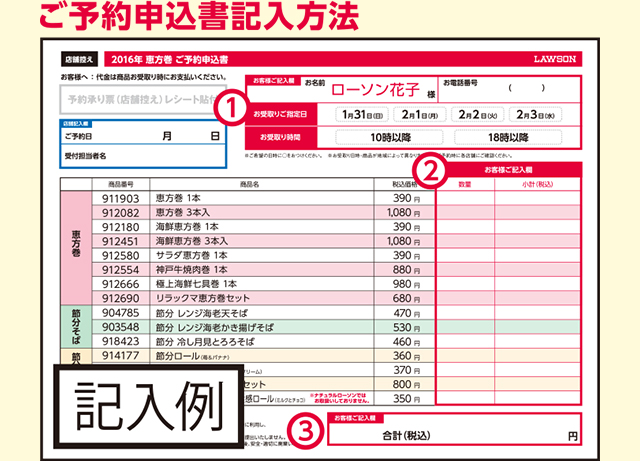Click the お電話番号 phone number field
Screen dimensions: 640x461
509,89
